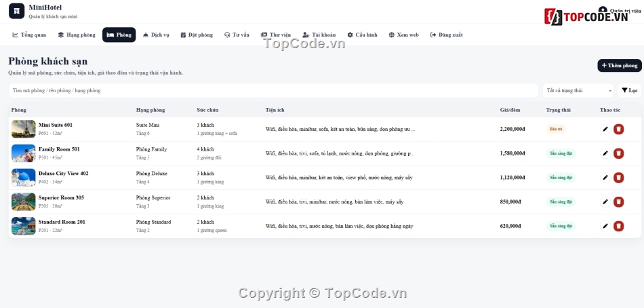The width and height of the screenshot is (644, 308).
Task: Click the Phòng Deluxe category cell
Action: pos(152,174)
